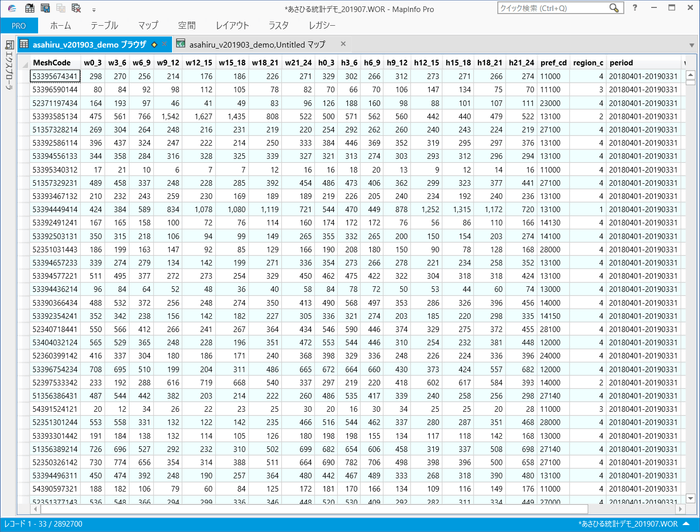
Task: Click the pin diamond icon on browser tab
Action: [154, 45]
